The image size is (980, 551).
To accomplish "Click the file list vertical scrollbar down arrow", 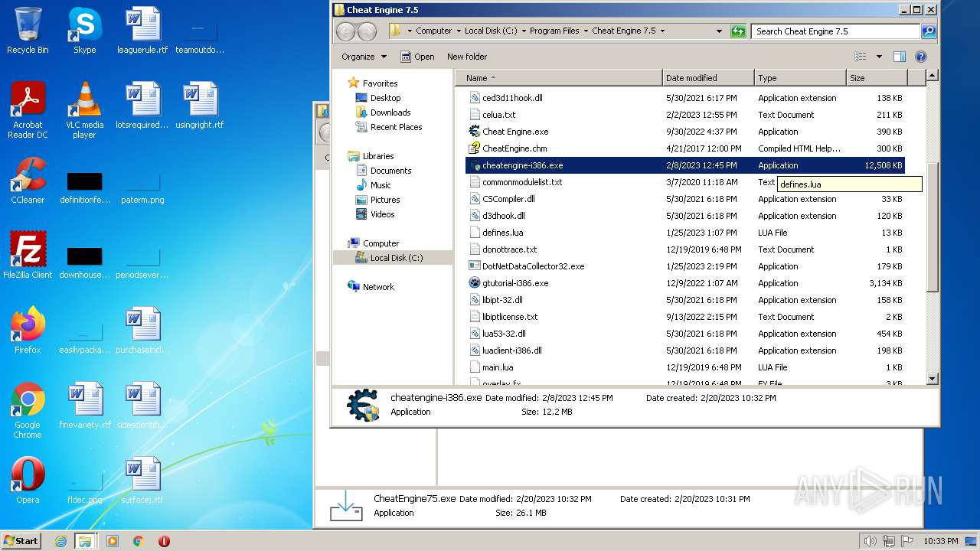I will pyautogui.click(x=932, y=379).
